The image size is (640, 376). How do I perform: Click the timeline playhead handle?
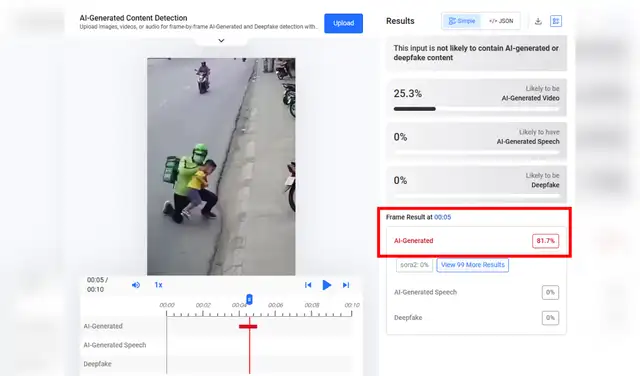(x=249, y=300)
